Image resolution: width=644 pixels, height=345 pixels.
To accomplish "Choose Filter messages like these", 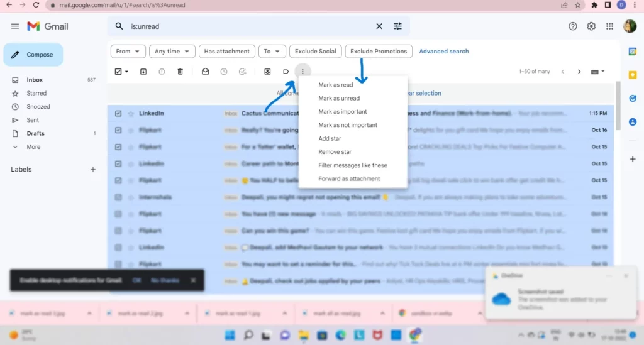I will coord(353,165).
